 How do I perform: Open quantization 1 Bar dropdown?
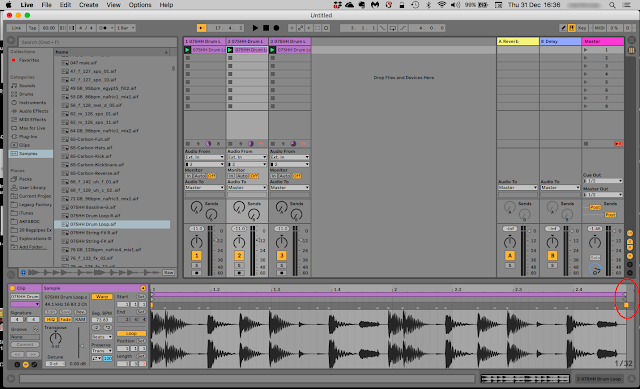(126, 28)
